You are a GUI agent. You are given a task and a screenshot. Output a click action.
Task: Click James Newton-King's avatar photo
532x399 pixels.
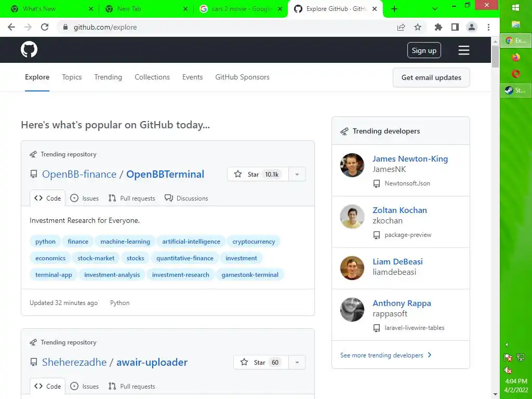pos(352,165)
